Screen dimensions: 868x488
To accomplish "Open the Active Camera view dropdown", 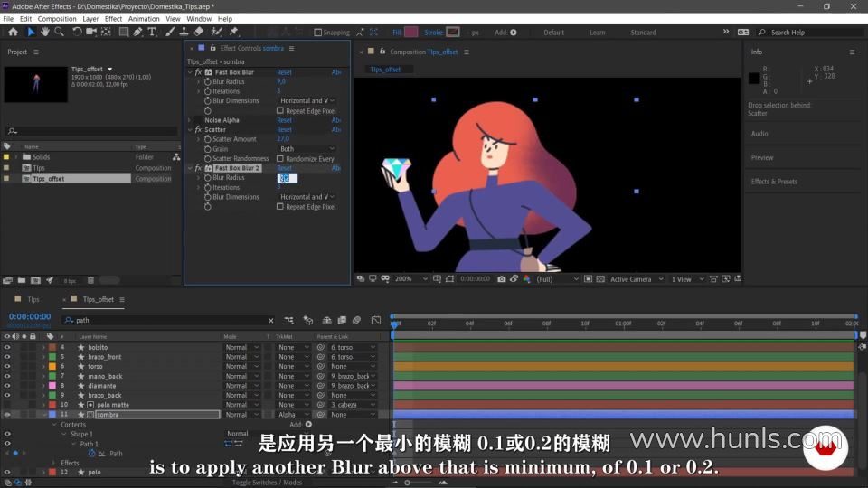I will tap(637, 279).
